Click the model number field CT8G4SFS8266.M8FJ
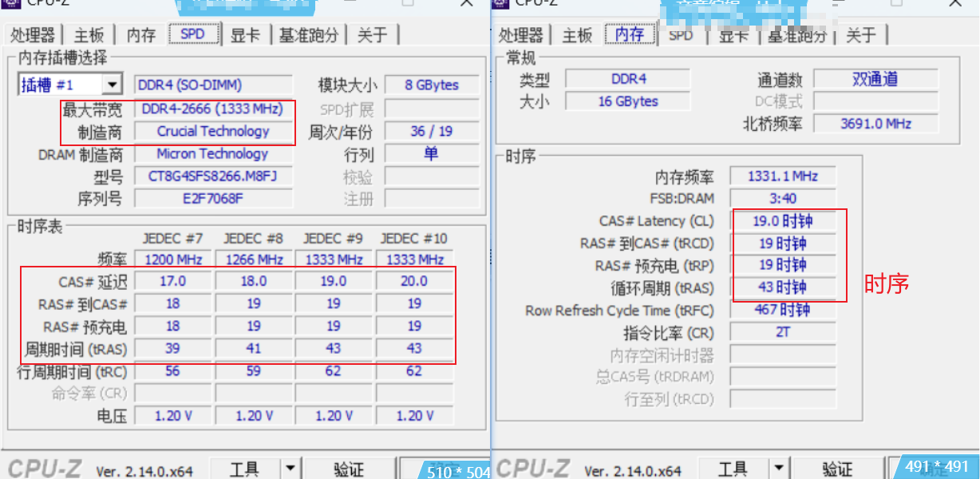This screenshot has height=479, width=980. [214, 176]
